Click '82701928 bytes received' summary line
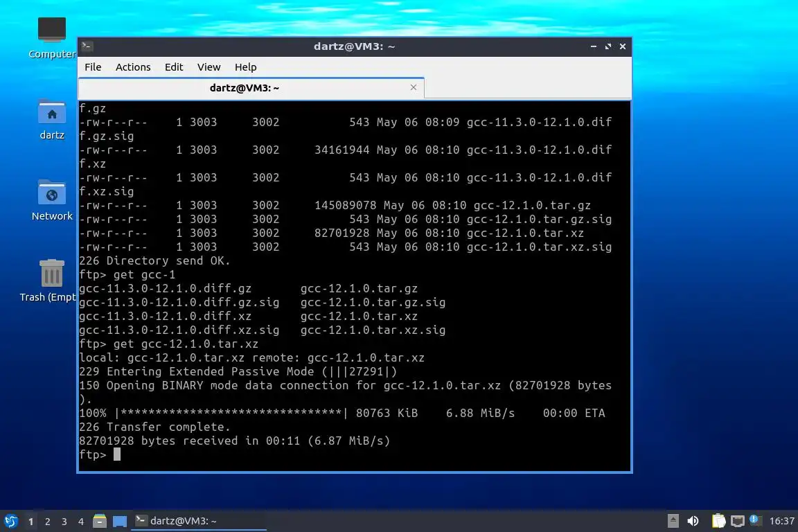 click(x=234, y=441)
